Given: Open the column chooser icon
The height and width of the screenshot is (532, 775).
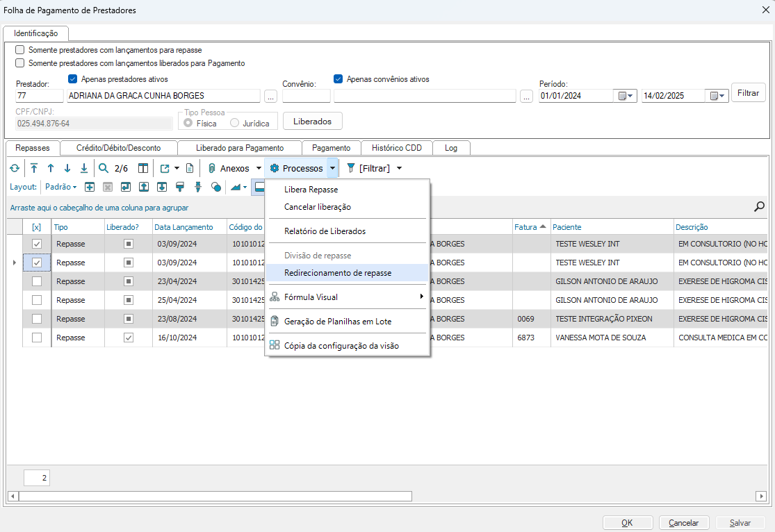Looking at the screenshot, I should (142, 168).
